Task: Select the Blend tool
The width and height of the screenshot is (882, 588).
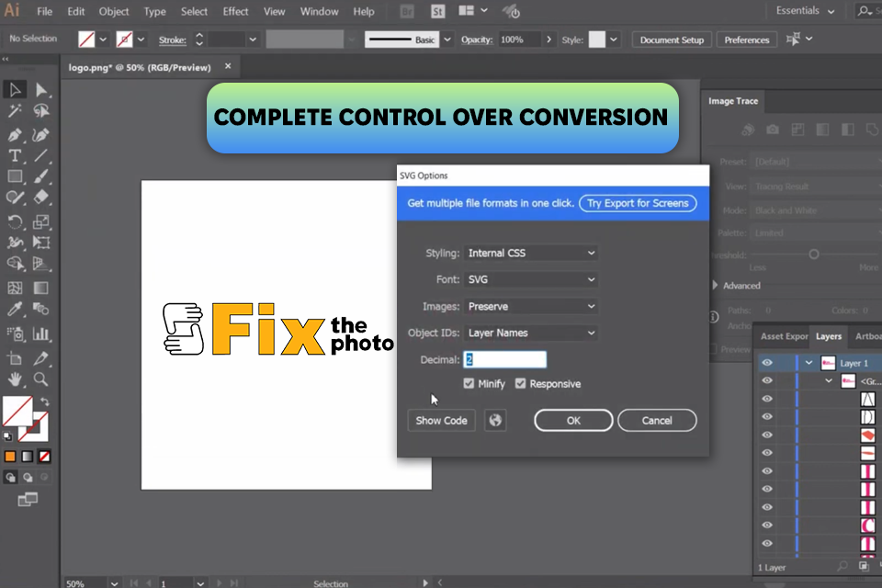Action: pos(41,309)
